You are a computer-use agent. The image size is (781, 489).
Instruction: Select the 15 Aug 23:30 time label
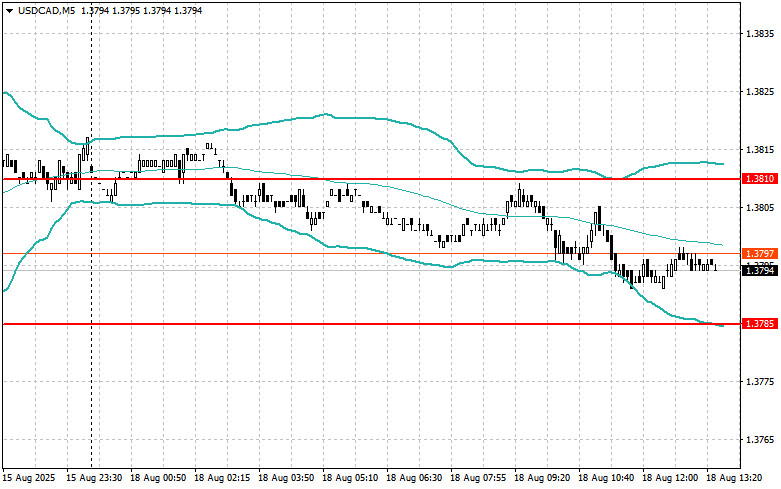click(x=94, y=478)
